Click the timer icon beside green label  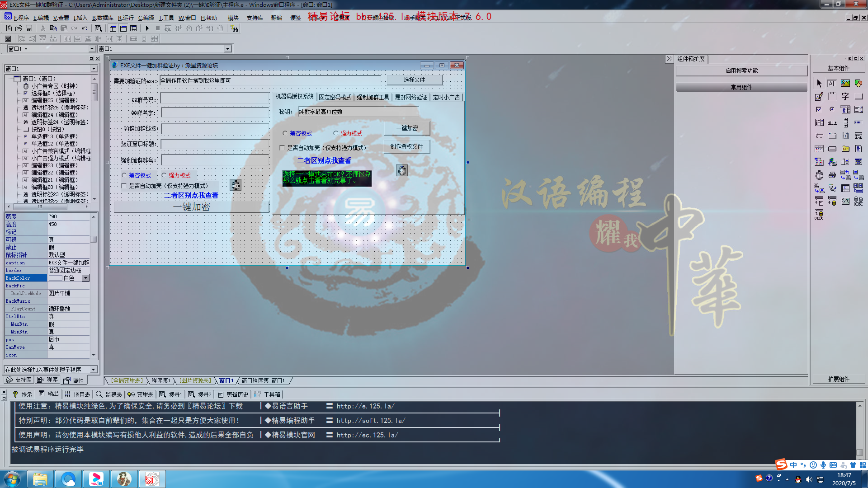click(x=402, y=170)
